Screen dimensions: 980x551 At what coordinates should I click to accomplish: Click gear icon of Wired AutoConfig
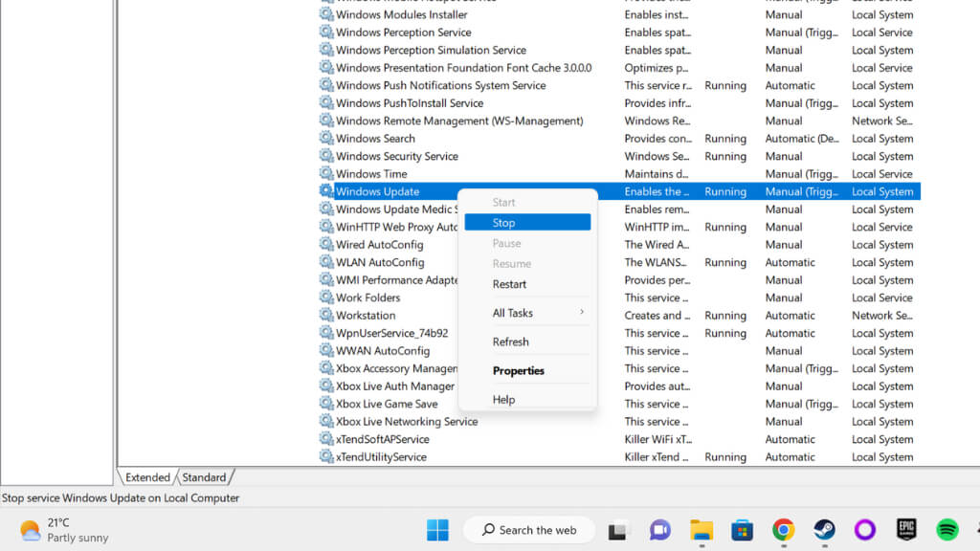click(x=326, y=244)
